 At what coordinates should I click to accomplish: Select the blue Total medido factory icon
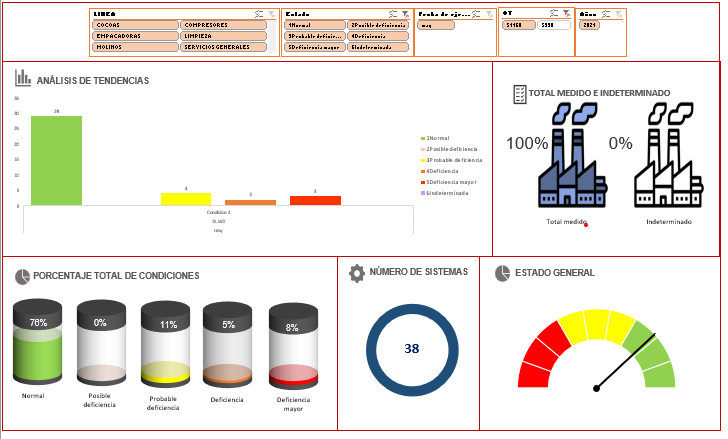572,155
